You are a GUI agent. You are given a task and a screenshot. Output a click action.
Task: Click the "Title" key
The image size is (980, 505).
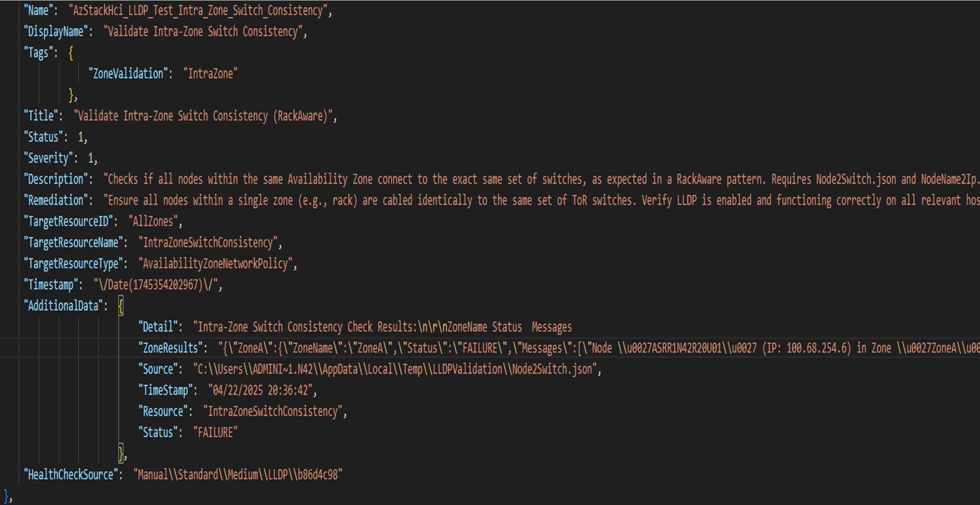(x=43, y=116)
